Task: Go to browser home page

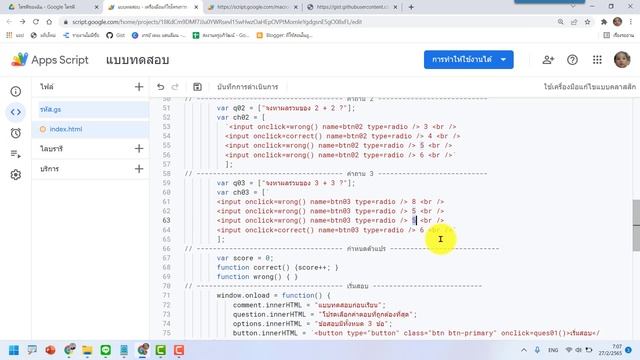Action: click(49, 22)
